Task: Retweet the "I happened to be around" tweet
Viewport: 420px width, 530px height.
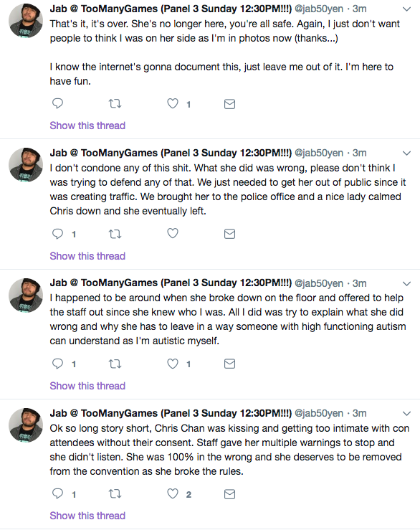Action: click(x=115, y=364)
